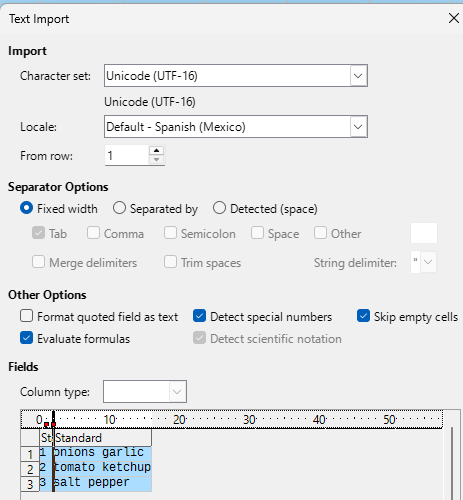Decrease the From row spinner value

pyautogui.click(x=156, y=160)
